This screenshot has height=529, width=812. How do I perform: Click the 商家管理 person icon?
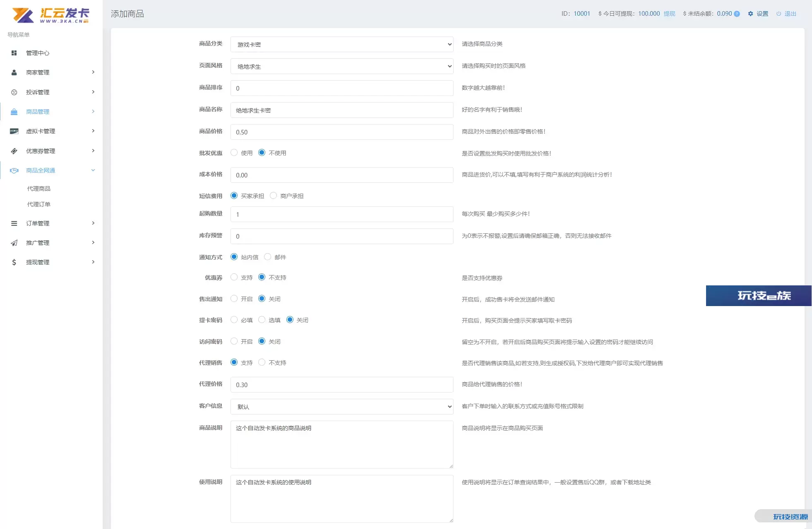(14, 72)
